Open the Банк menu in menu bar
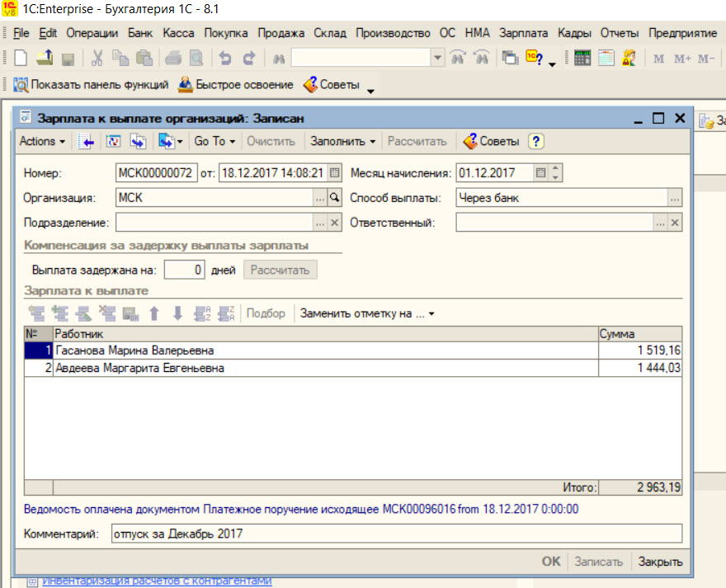This screenshot has width=726, height=588. click(x=140, y=33)
